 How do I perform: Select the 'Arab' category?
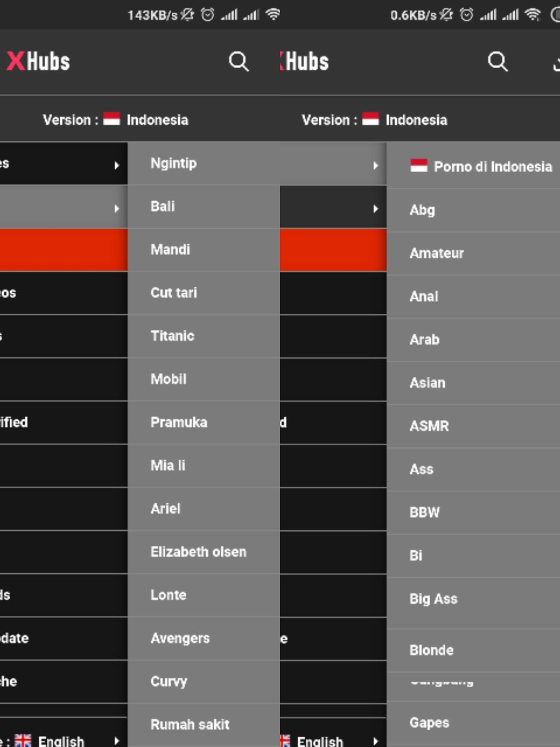473,339
